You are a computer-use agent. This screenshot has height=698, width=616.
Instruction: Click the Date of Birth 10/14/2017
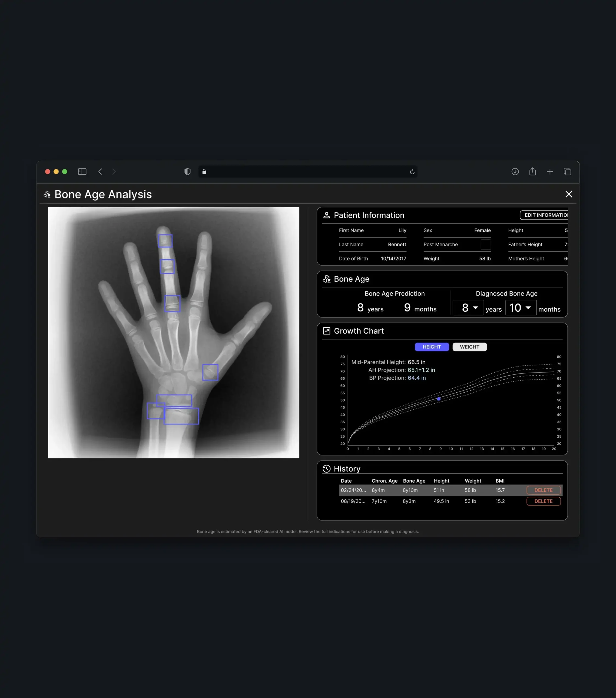(393, 258)
